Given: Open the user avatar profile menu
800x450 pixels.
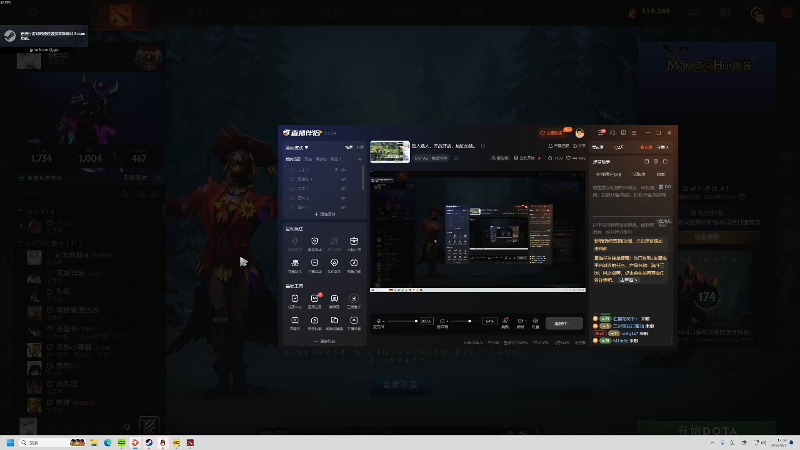Looking at the screenshot, I should pos(580,133).
